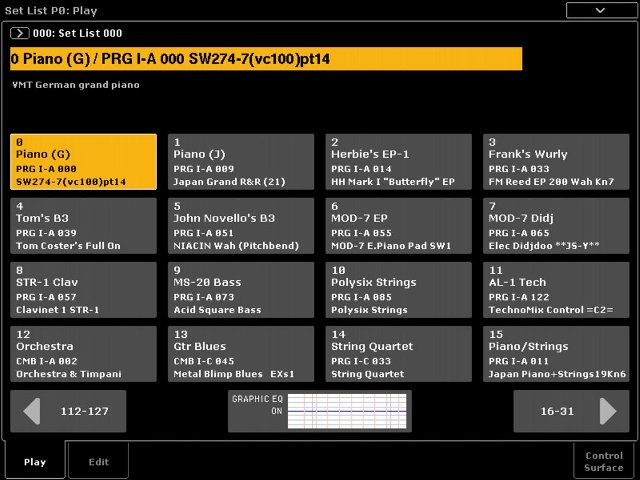The image size is (640, 480).
Task: Choose slot 6 MOD-7 EP
Action: click(x=399, y=226)
